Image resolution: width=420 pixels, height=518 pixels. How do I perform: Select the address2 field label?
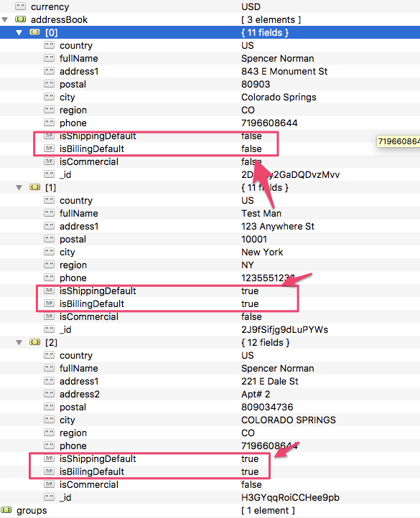point(80,394)
